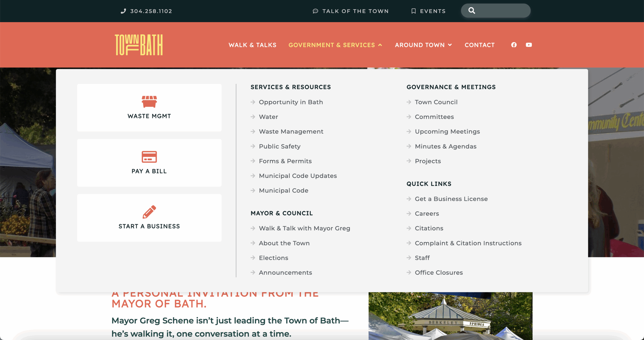Screen dimensions: 644x340
Task: Click the Facebook icon in header
Action: 514,45
